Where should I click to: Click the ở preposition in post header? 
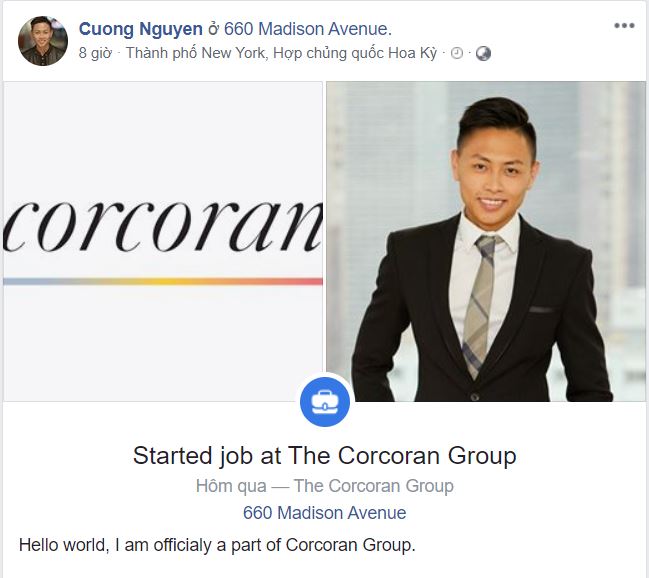pyautogui.click(x=213, y=29)
